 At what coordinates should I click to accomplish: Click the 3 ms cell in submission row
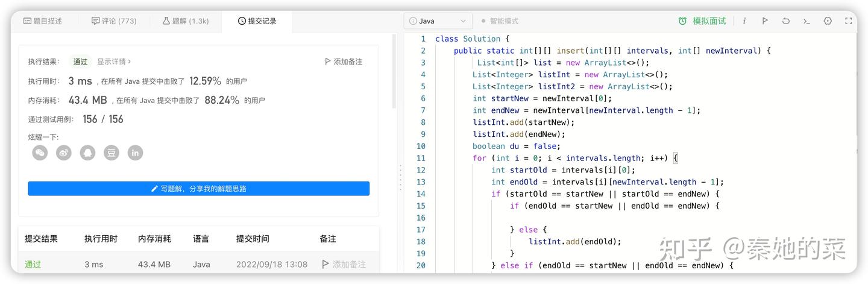click(x=94, y=264)
